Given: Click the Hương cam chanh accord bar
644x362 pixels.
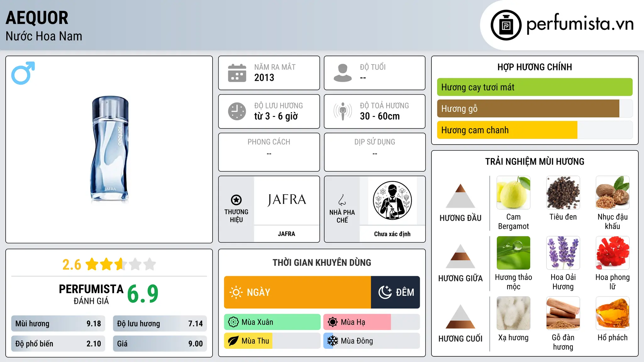Looking at the screenshot, I should coord(535,130).
